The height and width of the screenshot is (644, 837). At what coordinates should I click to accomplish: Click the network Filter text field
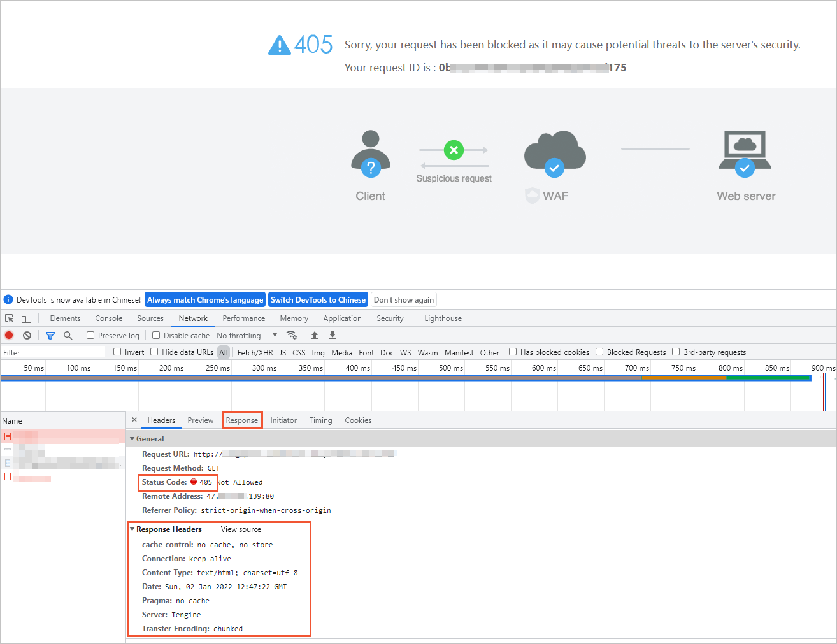[x=54, y=352]
